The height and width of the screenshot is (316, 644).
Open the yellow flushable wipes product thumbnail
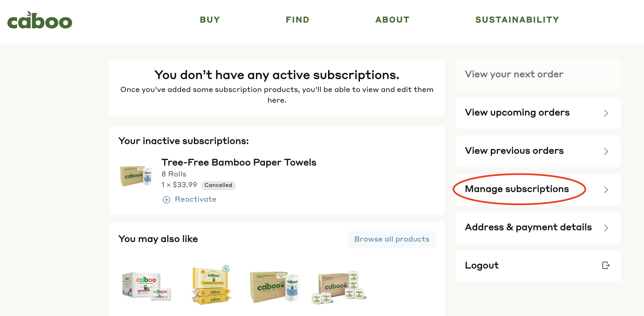point(212,285)
